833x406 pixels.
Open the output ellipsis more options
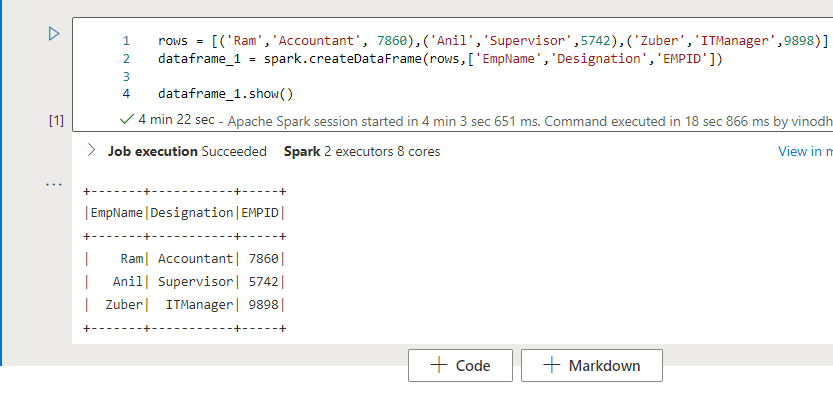click(x=55, y=184)
